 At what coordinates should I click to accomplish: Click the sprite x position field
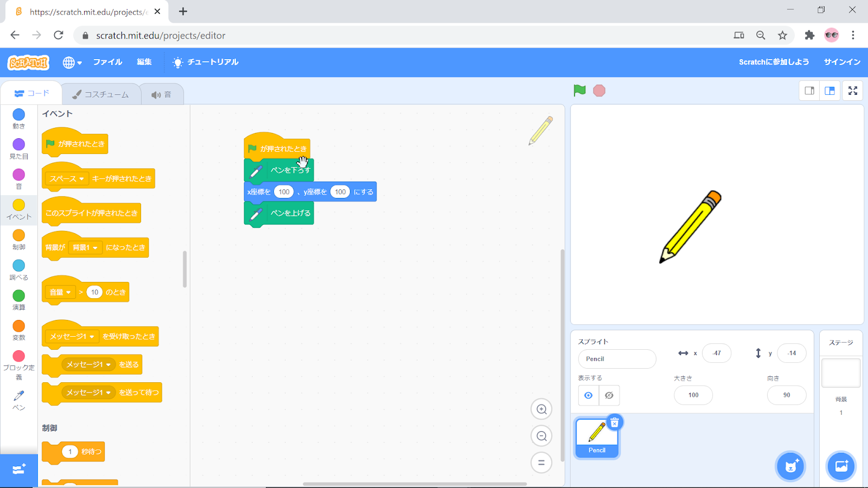717,353
